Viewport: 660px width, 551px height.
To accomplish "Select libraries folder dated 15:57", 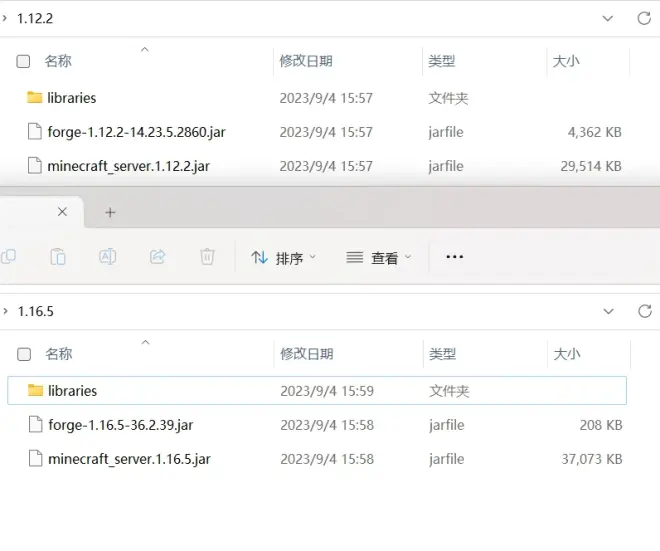I will [317, 98].
